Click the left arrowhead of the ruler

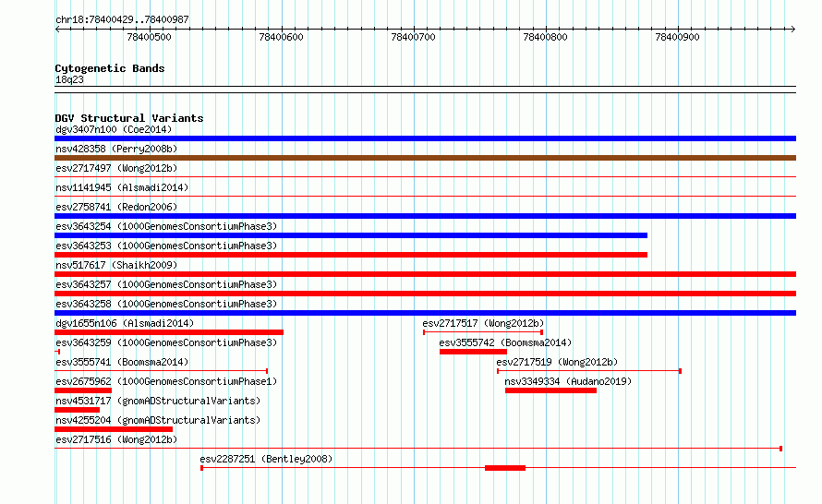pos(57,30)
